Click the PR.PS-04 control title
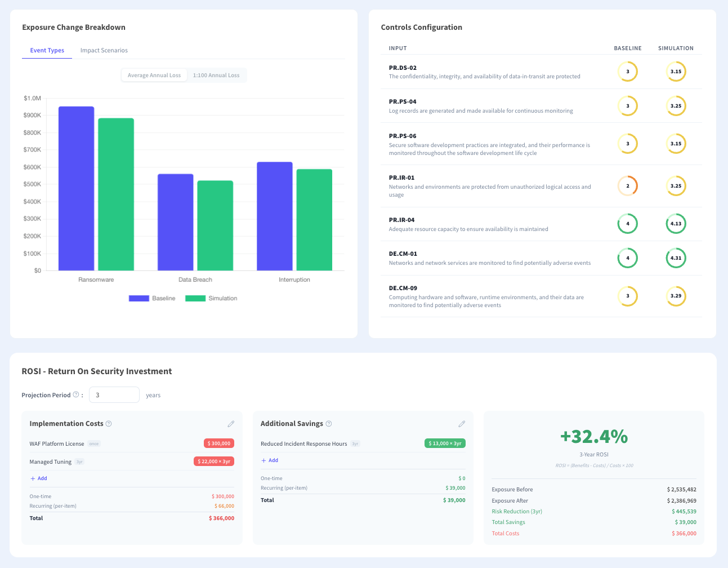The width and height of the screenshot is (728, 568). (x=403, y=102)
